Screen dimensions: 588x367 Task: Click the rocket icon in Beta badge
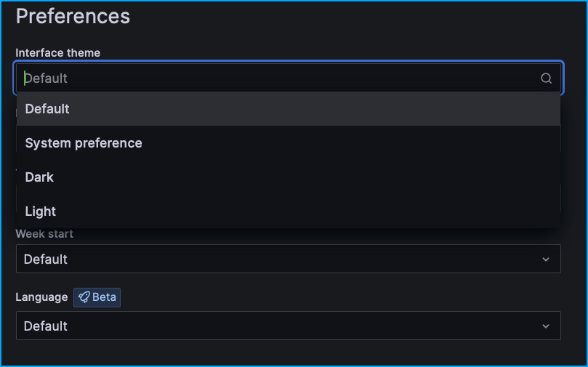[x=84, y=297]
